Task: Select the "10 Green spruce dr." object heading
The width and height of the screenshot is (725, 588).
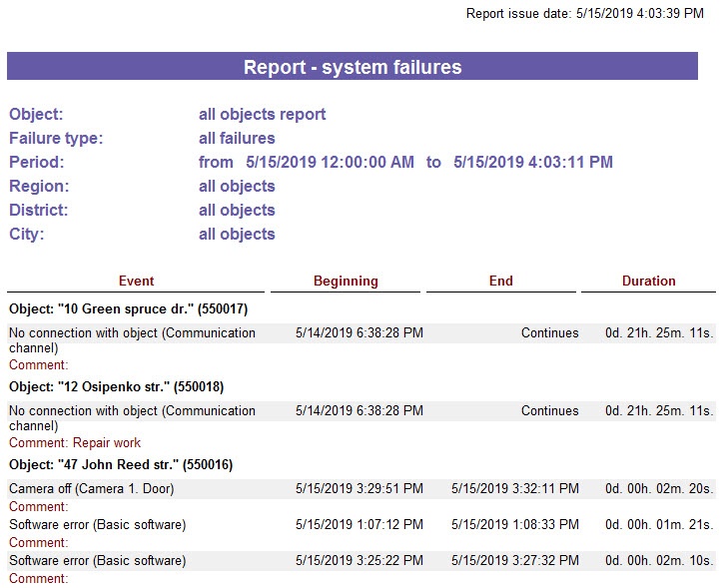Action: (129, 309)
